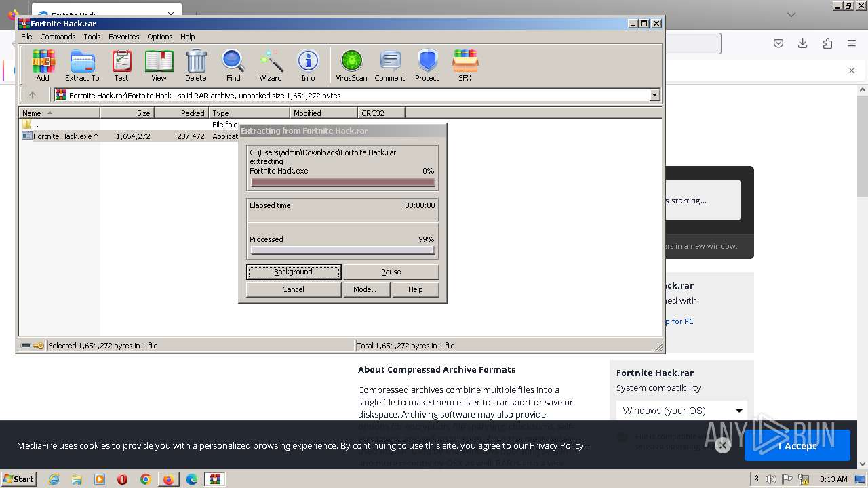Screen dimensions: 868x488
Task: Switch to Firefox in the taskbar
Action: (x=168, y=479)
